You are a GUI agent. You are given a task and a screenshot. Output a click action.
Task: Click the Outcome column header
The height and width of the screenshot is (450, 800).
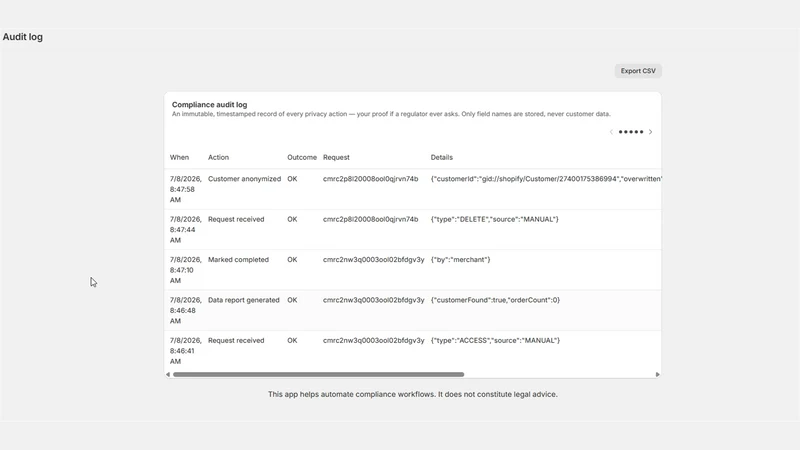pyautogui.click(x=302, y=157)
